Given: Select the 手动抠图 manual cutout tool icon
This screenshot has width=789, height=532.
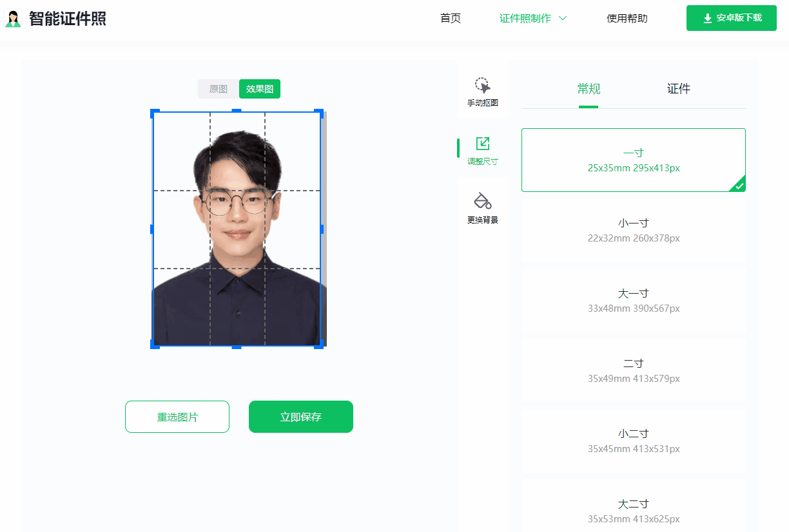Looking at the screenshot, I should (482, 86).
